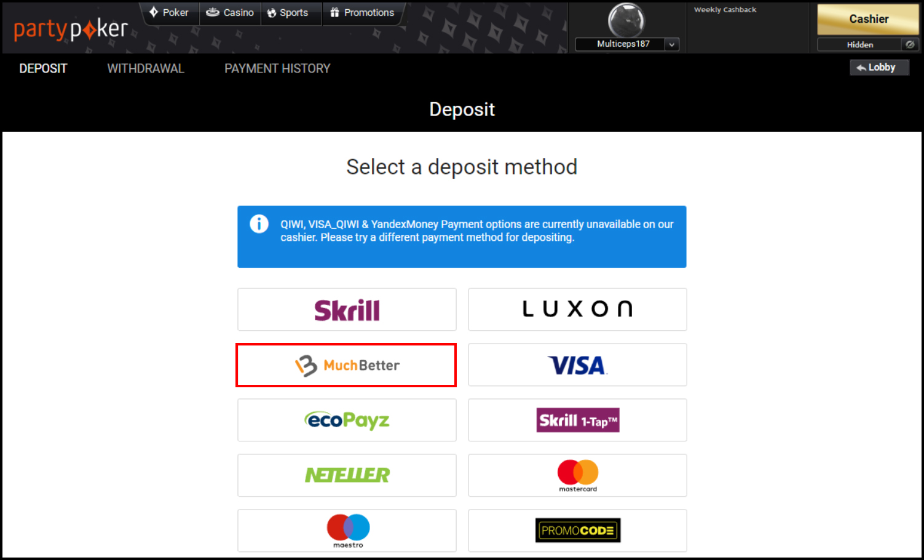Open the Casino menu item
This screenshot has height=560, width=924.
click(230, 12)
